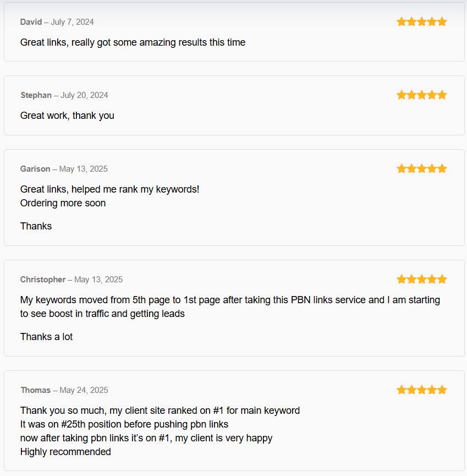Click the star rating beside Garison's review
Viewport: 467px width, 476px height.
(421, 169)
